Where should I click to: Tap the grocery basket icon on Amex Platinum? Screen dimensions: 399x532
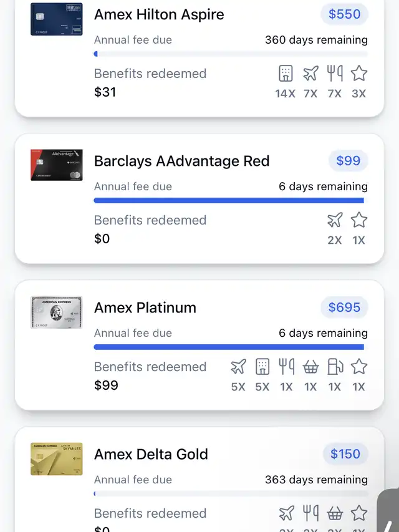click(x=310, y=367)
